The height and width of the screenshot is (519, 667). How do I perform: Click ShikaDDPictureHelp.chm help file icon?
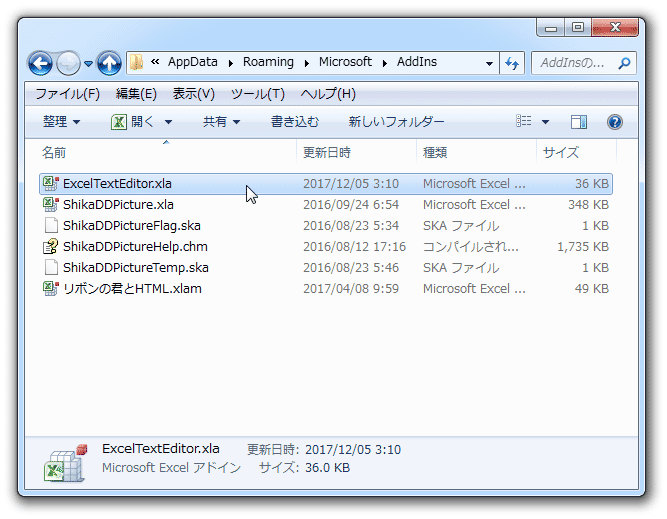51,246
